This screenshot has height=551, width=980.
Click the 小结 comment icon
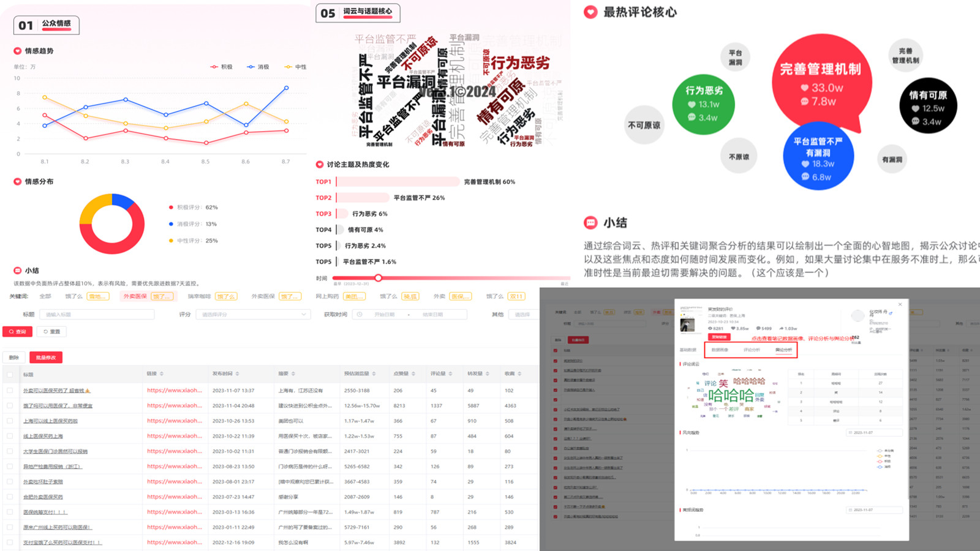coord(589,223)
